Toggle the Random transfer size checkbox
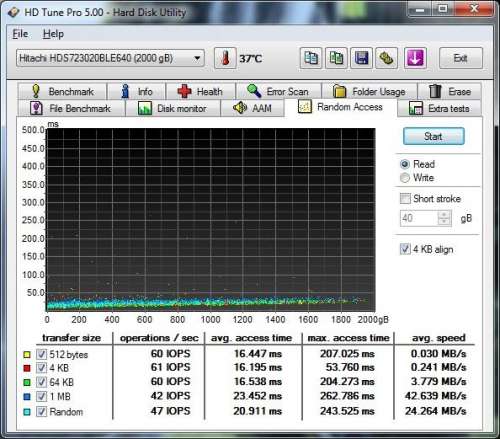Screen dimensions: 500x439 click(x=41, y=411)
